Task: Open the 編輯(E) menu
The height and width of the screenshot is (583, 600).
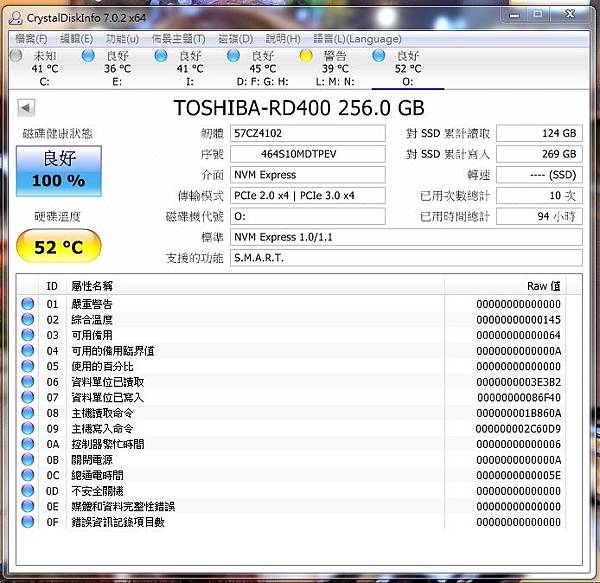Action: pos(77,39)
